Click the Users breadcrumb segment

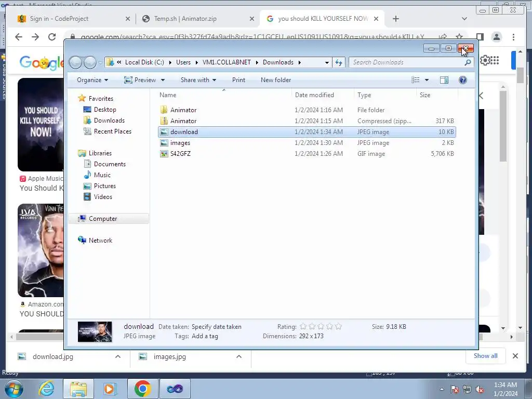[x=183, y=62]
